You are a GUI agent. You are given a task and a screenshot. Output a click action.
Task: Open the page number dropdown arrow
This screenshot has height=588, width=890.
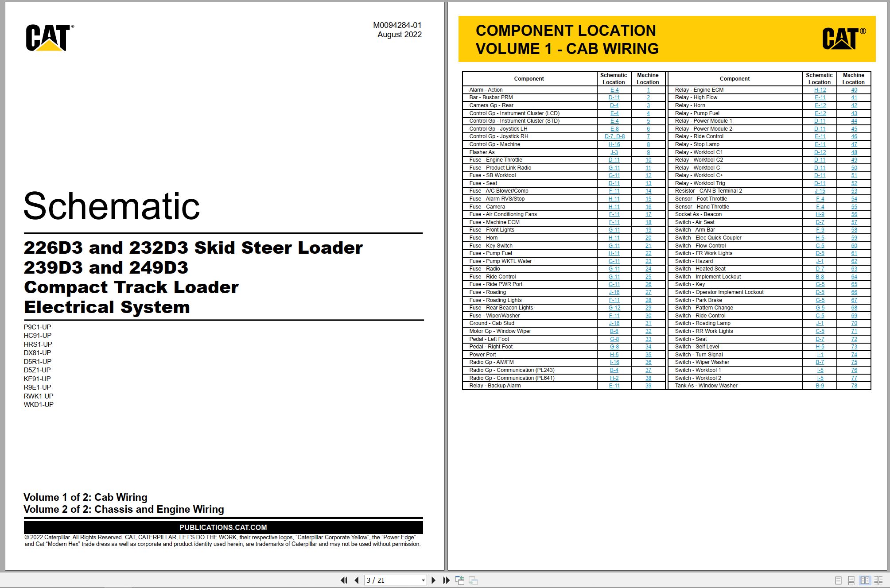[423, 580]
